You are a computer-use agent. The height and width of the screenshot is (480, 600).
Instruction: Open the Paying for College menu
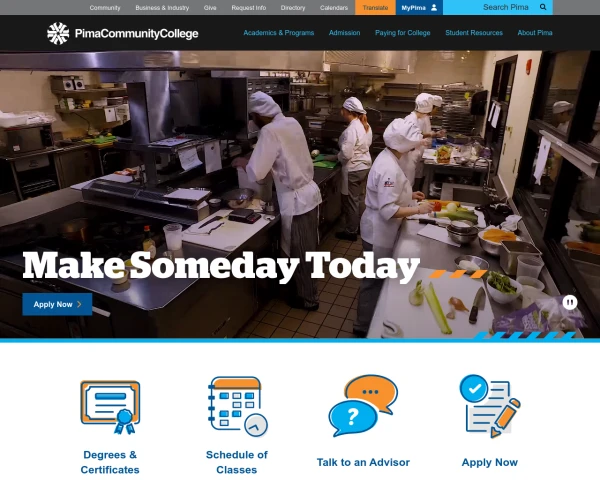403,33
